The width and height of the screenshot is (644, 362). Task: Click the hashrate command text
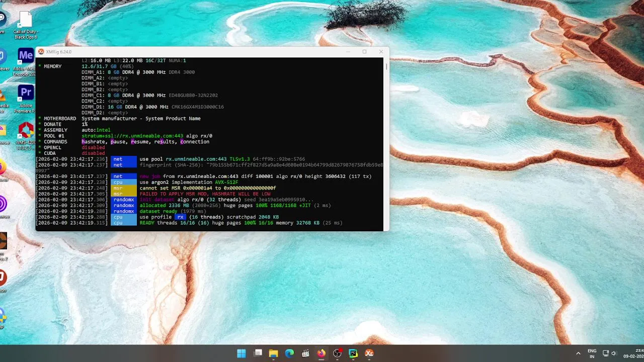click(95, 142)
